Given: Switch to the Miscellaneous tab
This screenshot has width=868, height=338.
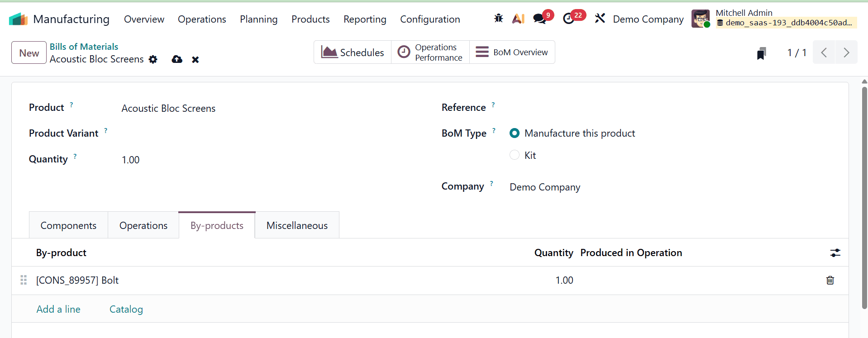Looking at the screenshot, I should [297, 225].
